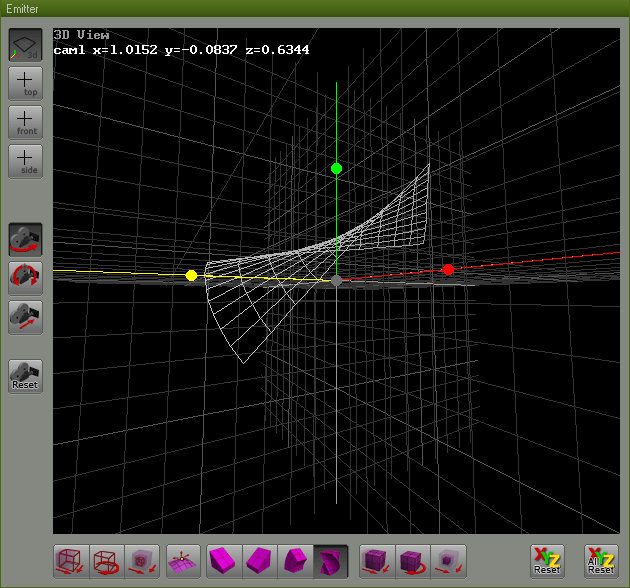Select the wireframe box move/scale tool
Screen dimensions: 630x588
[x=72, y=561]
